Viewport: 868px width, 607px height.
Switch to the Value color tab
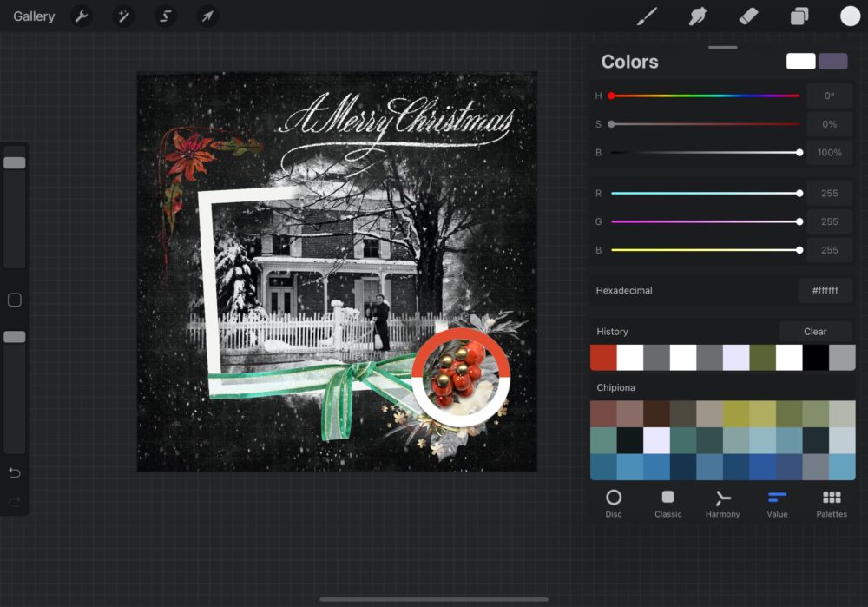point(777,503)
